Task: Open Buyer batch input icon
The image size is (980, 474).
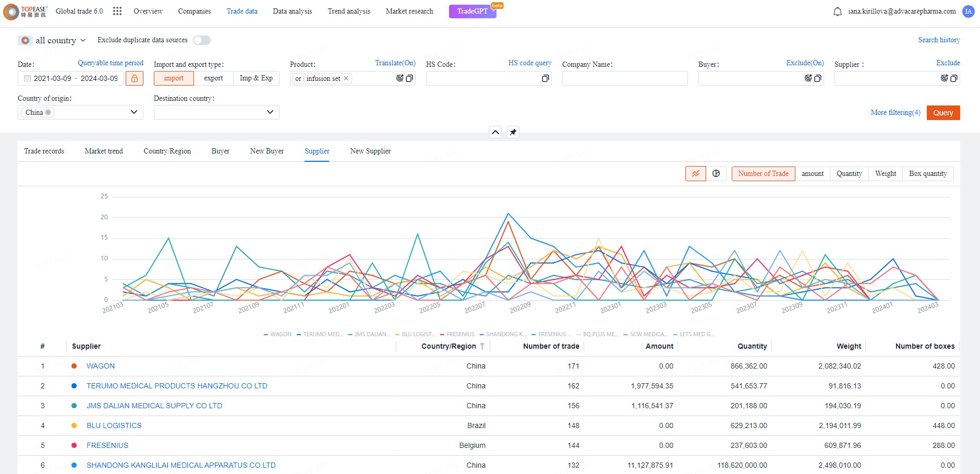Action: [818, 78]
